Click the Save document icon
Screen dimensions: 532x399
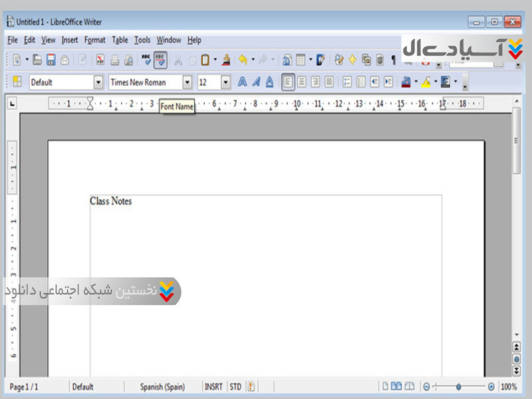(51, 61)
